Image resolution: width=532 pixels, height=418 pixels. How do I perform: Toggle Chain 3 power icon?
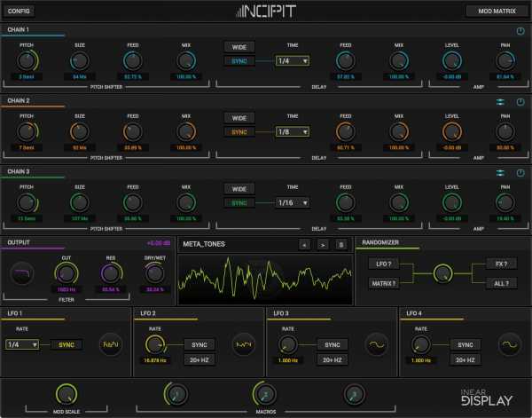click(x=520, y=173)
